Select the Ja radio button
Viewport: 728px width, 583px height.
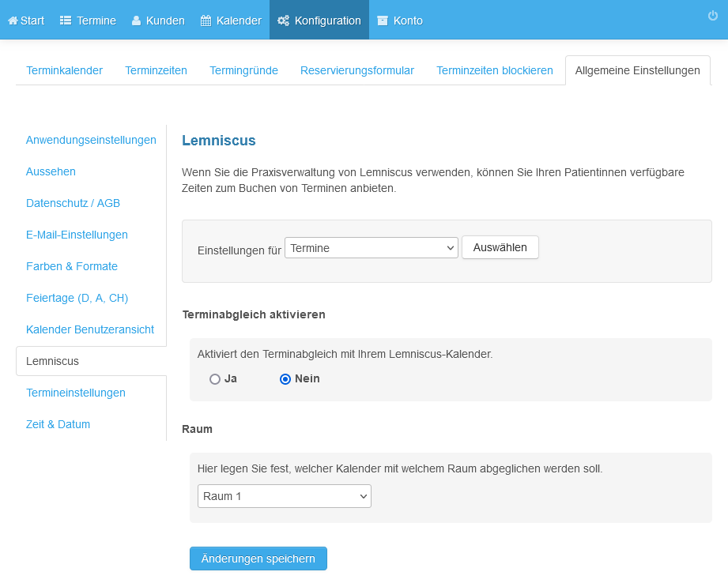click(214, 379)
